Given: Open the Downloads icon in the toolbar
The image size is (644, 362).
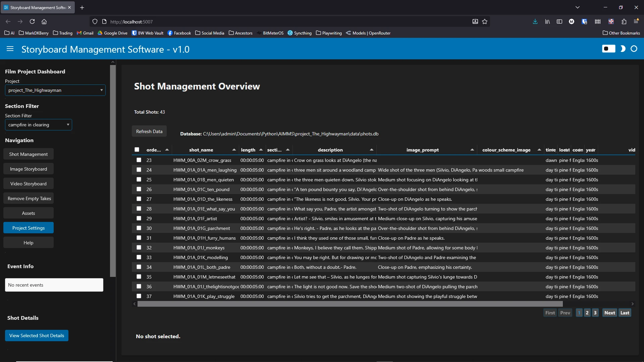Looking at the screenshot, I should pos(535,21).
